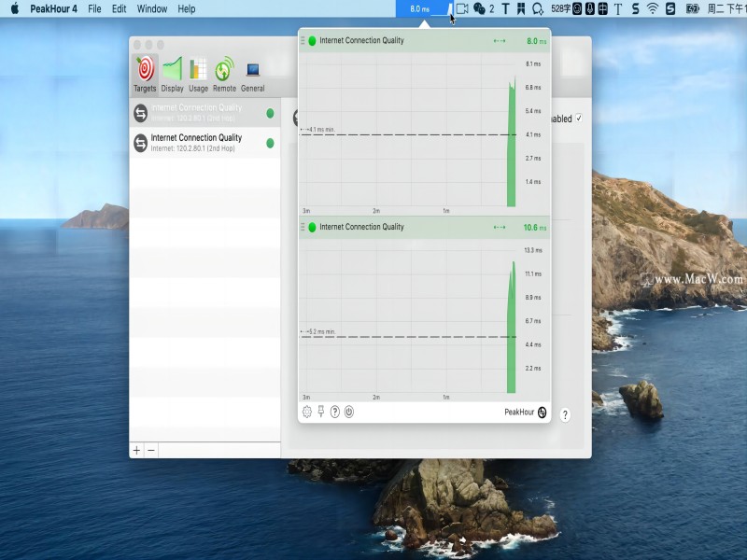The height and width of the screenshot is (560, 747).
Task: Open the Usage preferences pane
Action: [198, 75]
